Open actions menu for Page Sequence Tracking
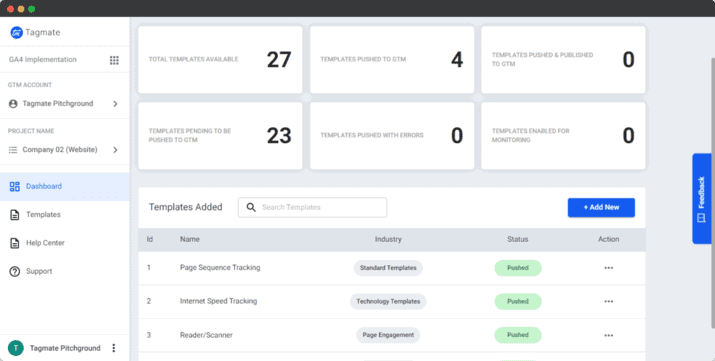 609,268
